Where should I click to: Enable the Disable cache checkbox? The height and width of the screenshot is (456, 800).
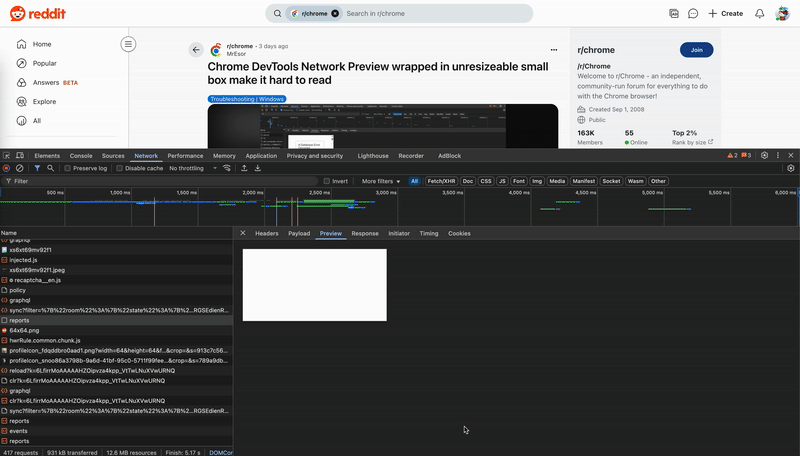tap(119, 168)
